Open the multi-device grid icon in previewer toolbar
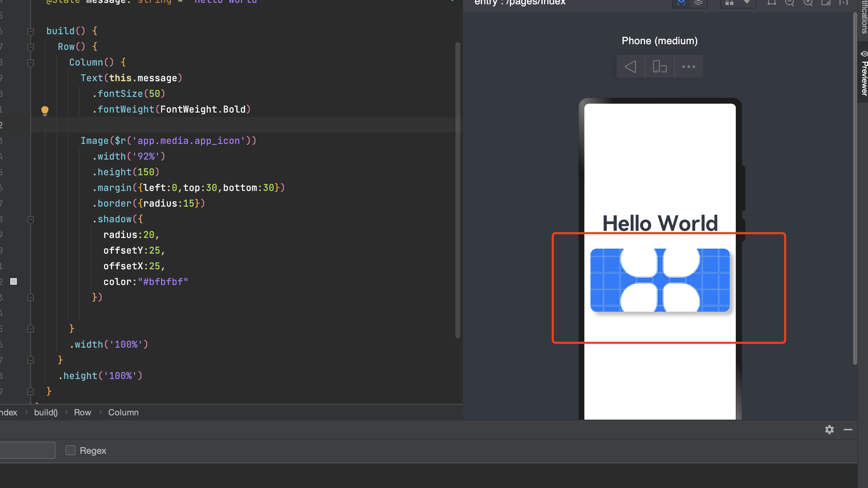Viewport: 868px width, 488px height. [x=729, y=3]
